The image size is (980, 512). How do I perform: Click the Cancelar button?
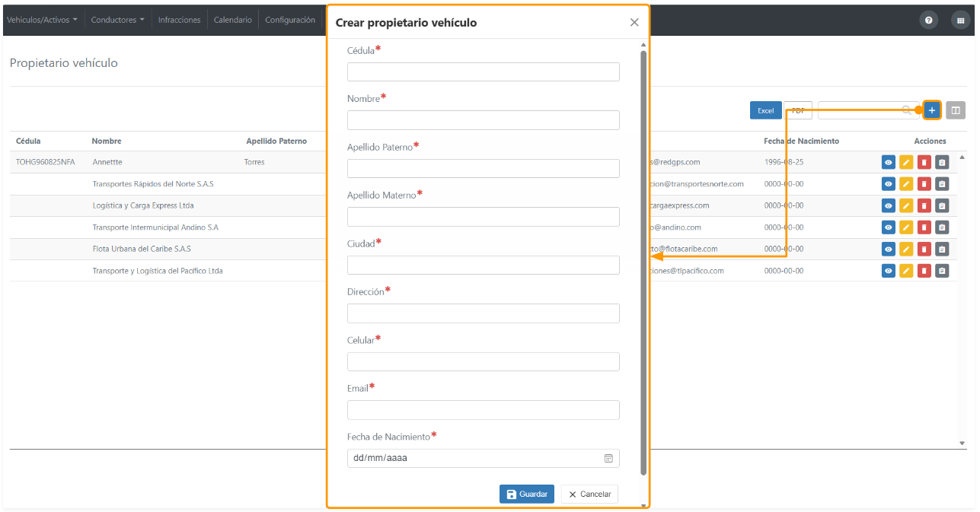click(x=589, y=494)
